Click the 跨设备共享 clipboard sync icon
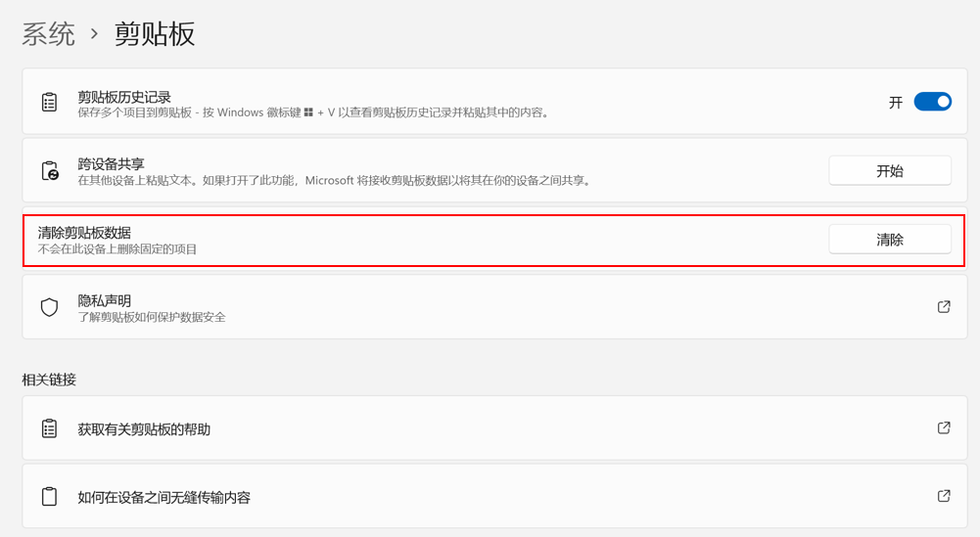980x537 pixels. pos(49,170)
